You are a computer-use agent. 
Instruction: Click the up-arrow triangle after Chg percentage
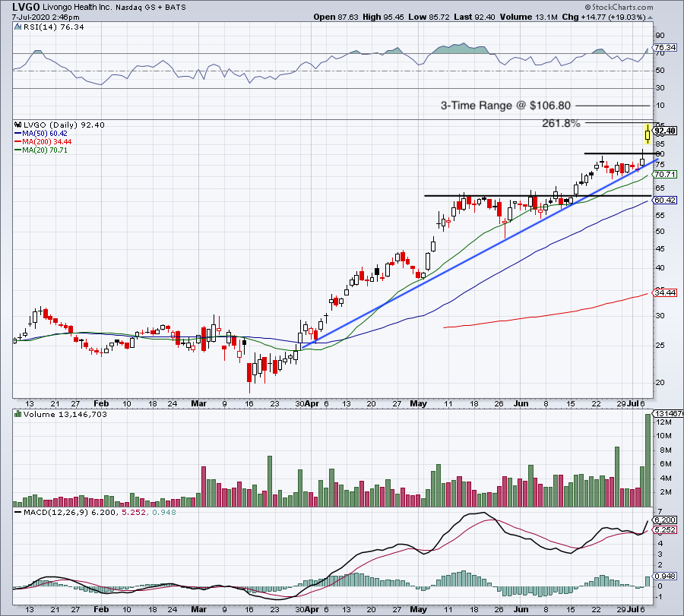pos(650,18)
